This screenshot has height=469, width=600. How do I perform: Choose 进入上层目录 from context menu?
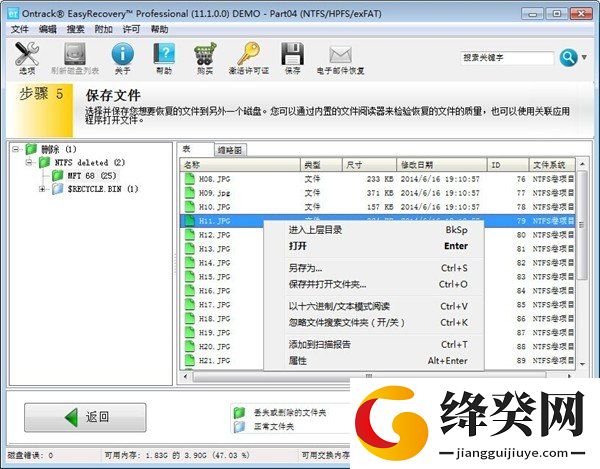(374, 230)
